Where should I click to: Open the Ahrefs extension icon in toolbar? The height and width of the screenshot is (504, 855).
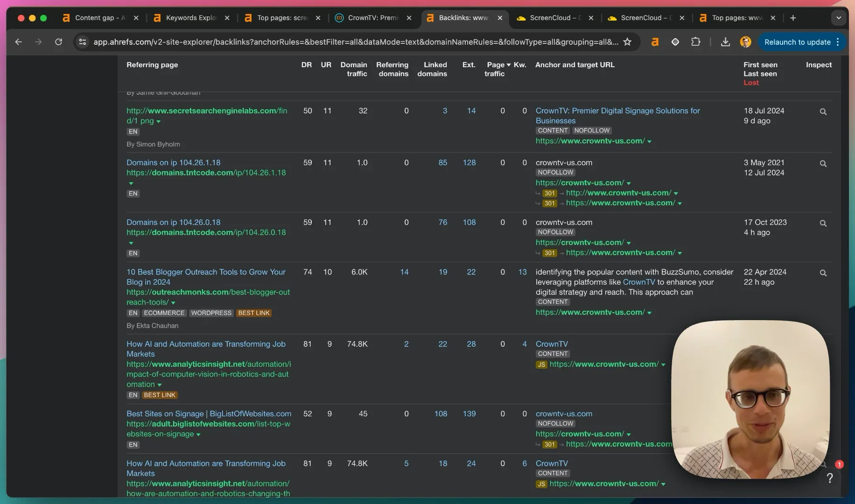[x=655, y=42]
